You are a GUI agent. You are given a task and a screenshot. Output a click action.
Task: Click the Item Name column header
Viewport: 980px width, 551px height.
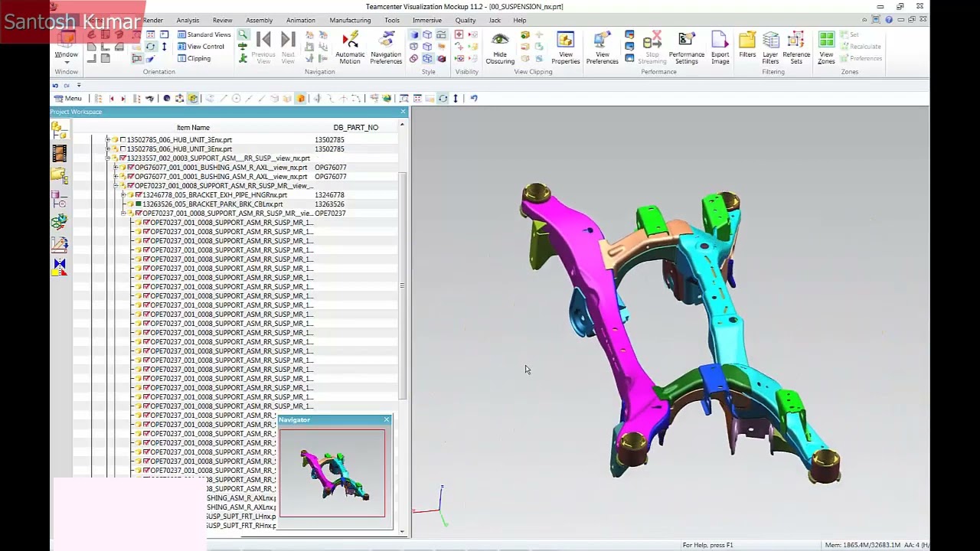coord(193,128)
